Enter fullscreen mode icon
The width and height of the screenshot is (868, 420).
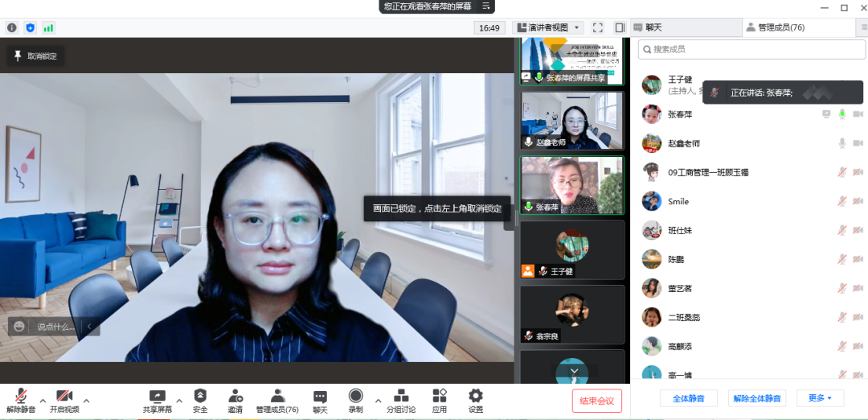pyautogui.click(x=597, y=27)
